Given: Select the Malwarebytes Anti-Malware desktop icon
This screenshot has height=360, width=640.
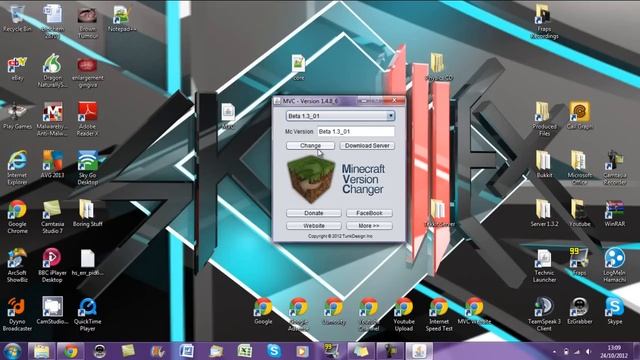Looking at the screenshot, I should click(x=52, y=118).
